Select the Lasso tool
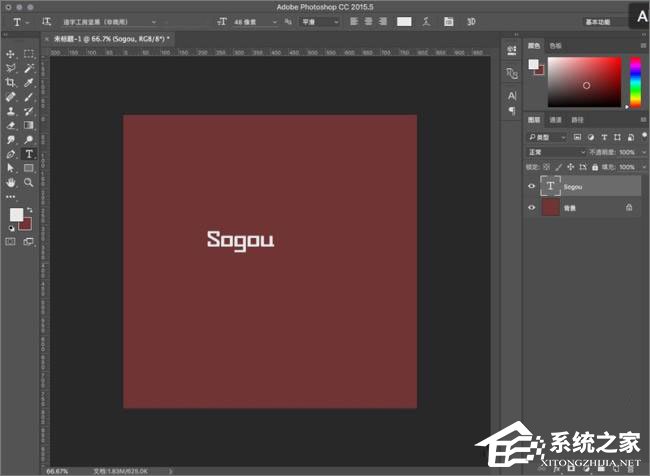This screenshot has width=650, height=476. 11,68
